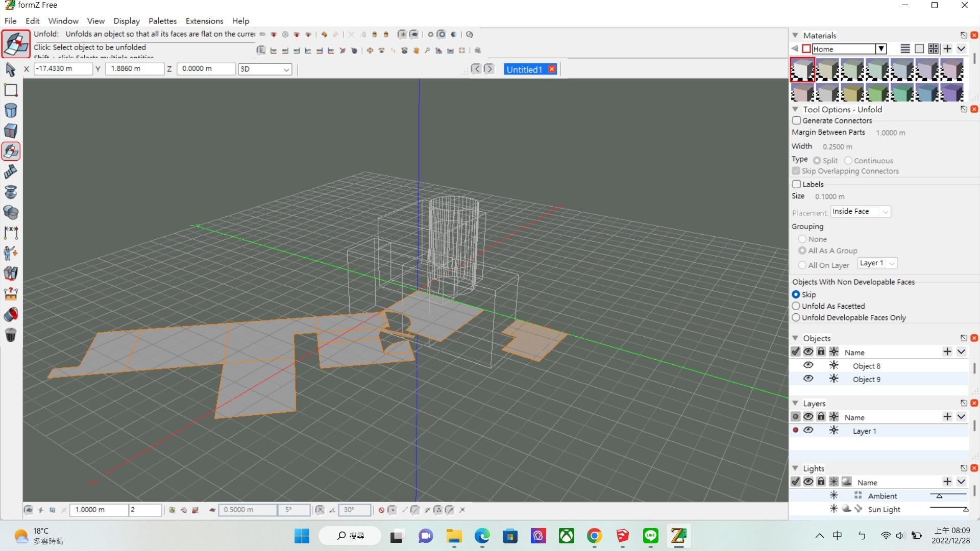Add a new light with plus button
This screenshot has width=980, height=551.
[x=947, y=482]
